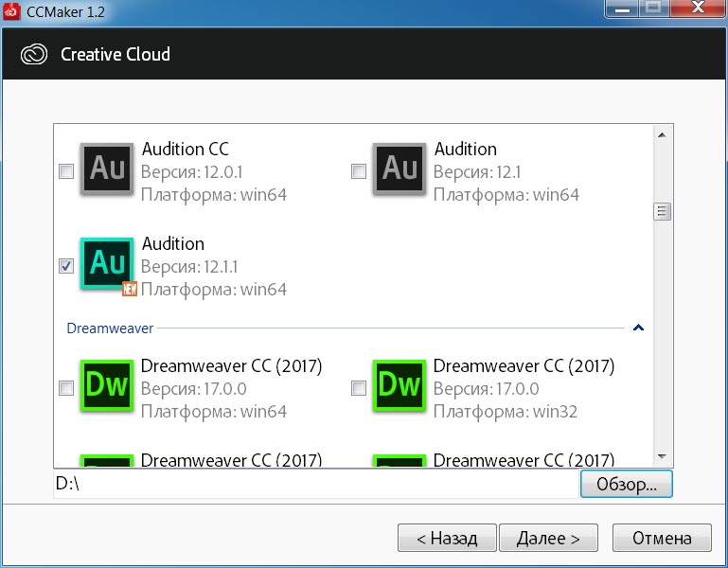This screenshot has height=568, width=728.
Task: Click the Audition 12.1 Au icon
Action: [400, 169]
